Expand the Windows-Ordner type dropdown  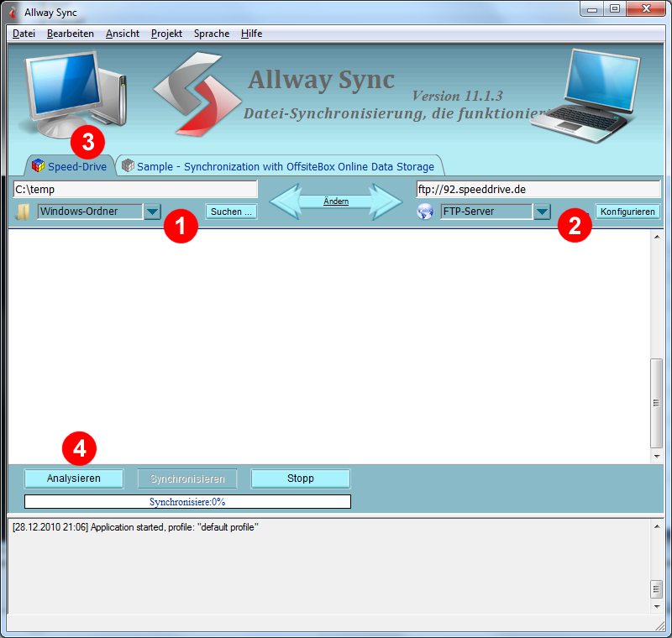(x=152, y=212)
